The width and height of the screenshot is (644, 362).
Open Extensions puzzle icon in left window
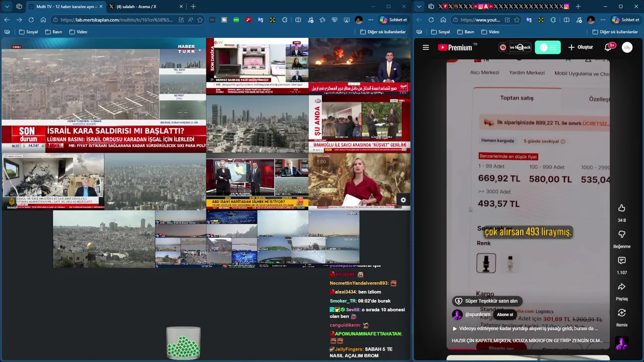coord(285,20)
